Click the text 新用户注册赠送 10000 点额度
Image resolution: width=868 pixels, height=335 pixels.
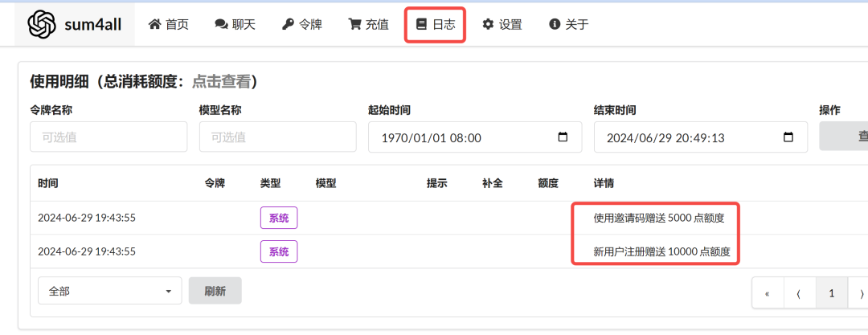(x=662, y=252)
